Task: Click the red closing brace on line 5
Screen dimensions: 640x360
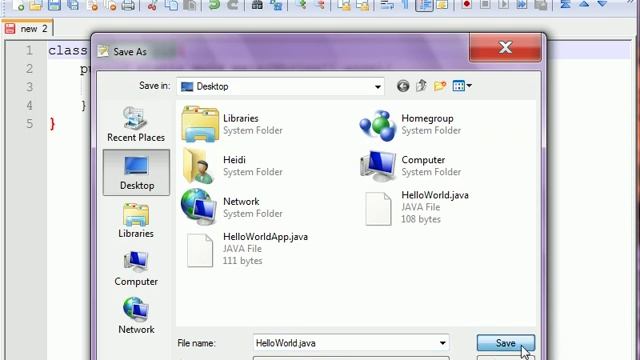Action: 52,124
